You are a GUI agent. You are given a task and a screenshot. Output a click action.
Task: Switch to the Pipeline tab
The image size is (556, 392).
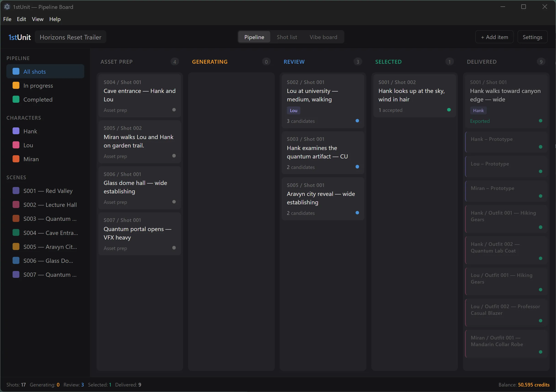[254, 37]
